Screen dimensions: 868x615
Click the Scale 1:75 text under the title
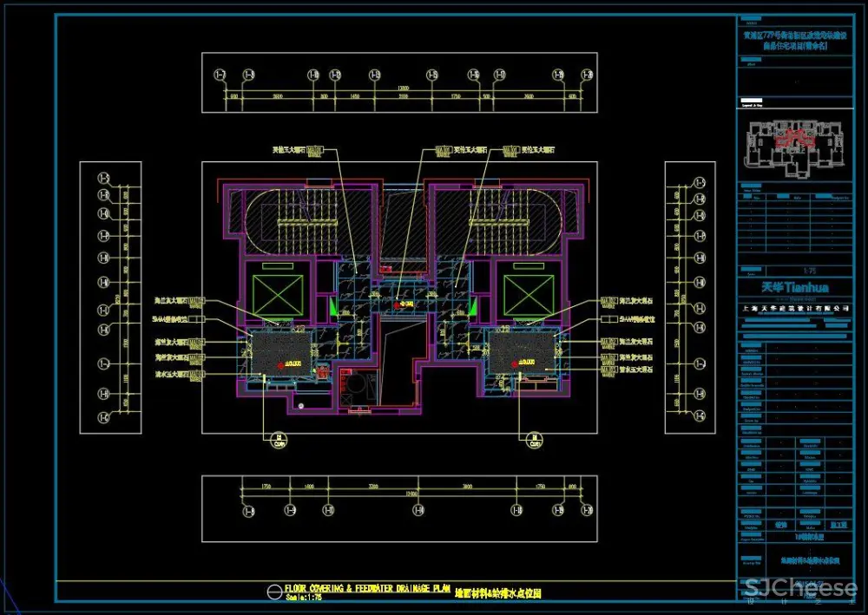click(x=301, y=599)
